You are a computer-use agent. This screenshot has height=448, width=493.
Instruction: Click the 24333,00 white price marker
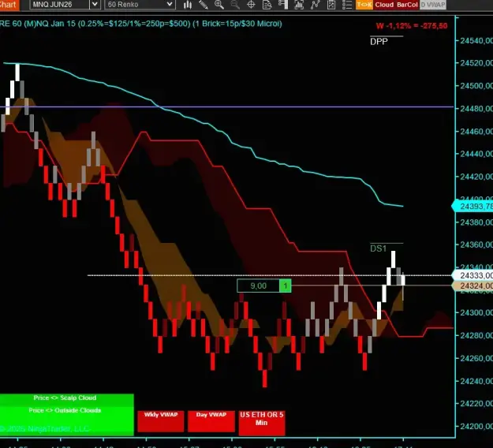(472, 275)
